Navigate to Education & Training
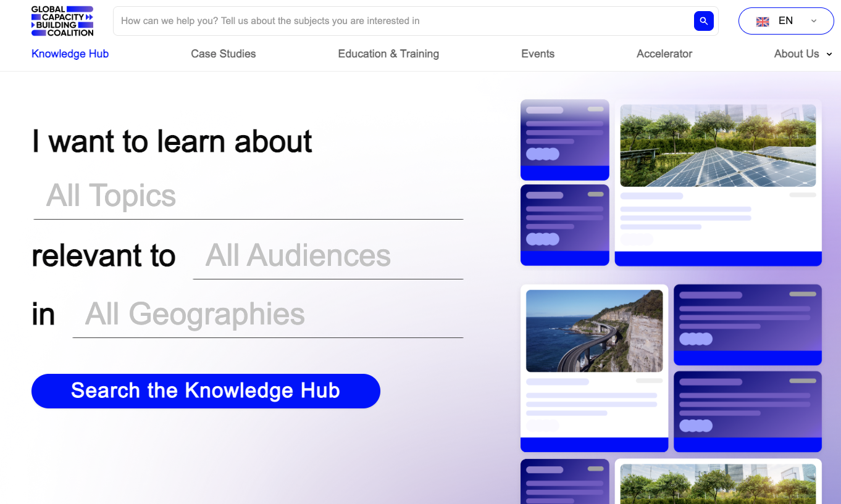Image resolution: width=841 pixels, height=504 pixels. pyautogui.click(x=388, y=54)
